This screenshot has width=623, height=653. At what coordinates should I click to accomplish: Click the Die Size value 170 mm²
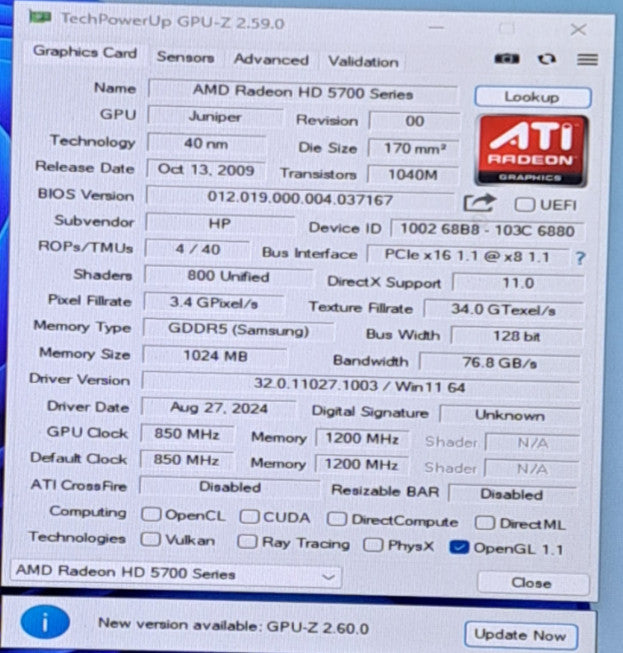point(414,148)
